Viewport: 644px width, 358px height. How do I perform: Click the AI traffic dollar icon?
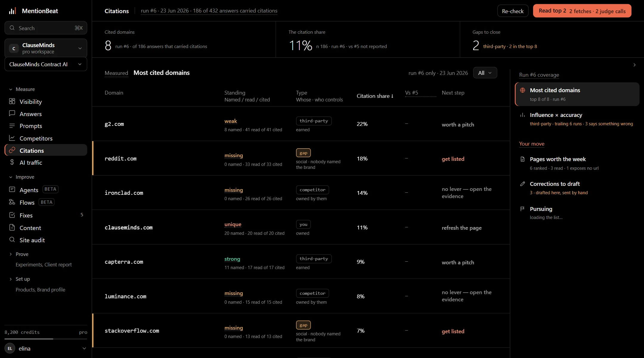[12, 162]
